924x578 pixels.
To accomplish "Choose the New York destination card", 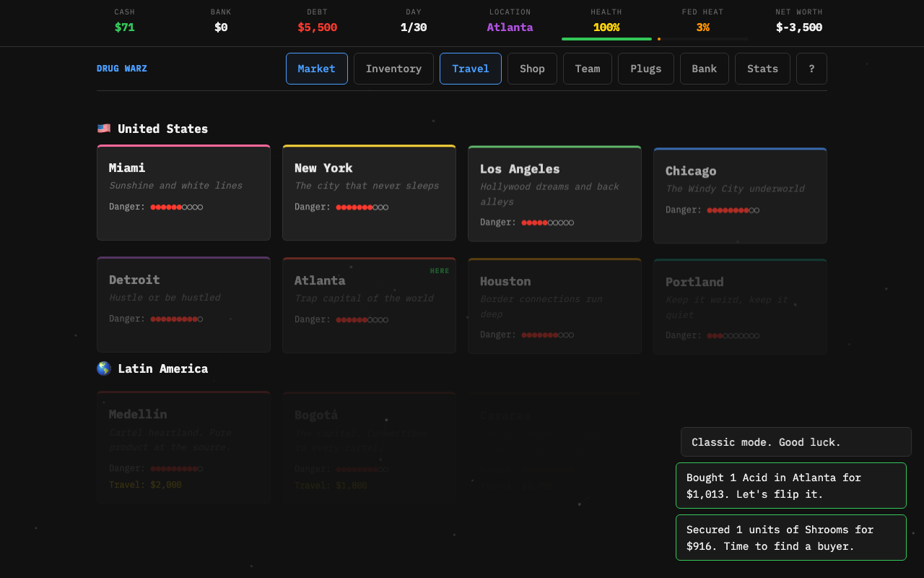I will click(369, 192).
